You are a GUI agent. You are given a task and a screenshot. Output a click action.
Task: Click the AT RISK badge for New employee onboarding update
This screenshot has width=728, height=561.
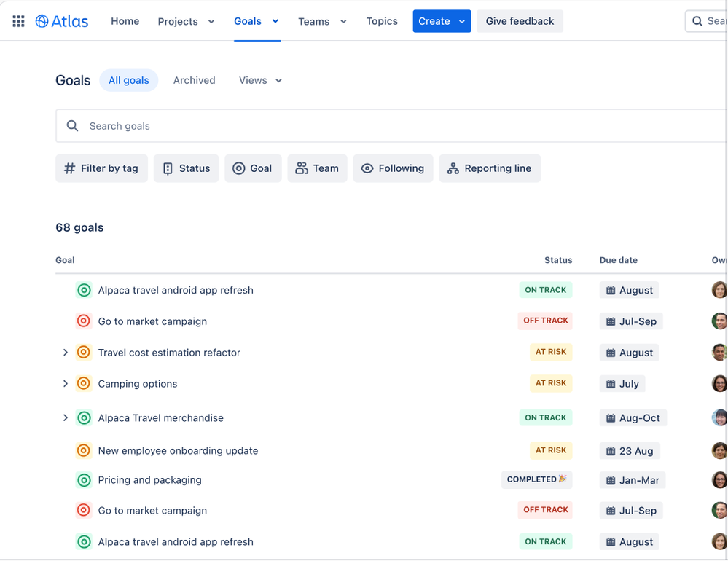(551, 450)
